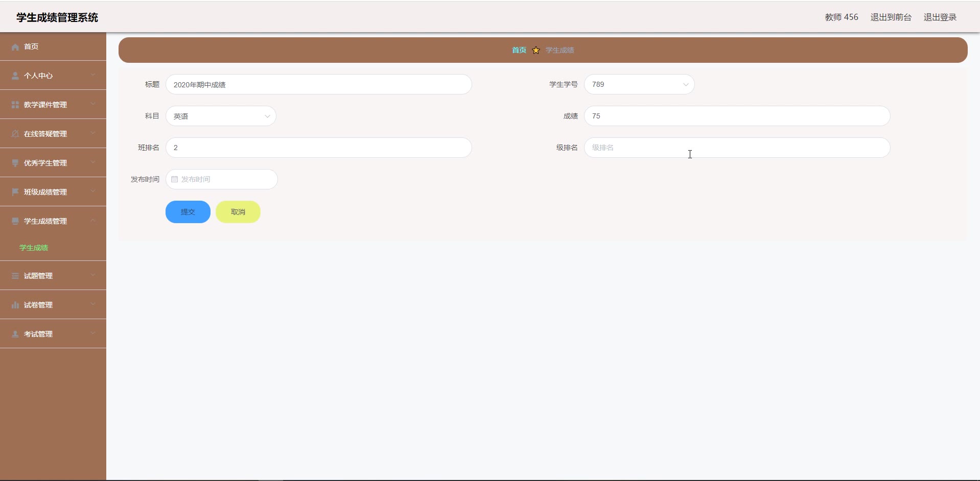980x481 pixels.
Task: Expand the 个人中心 menu chevron
Action: pos(93,75)
